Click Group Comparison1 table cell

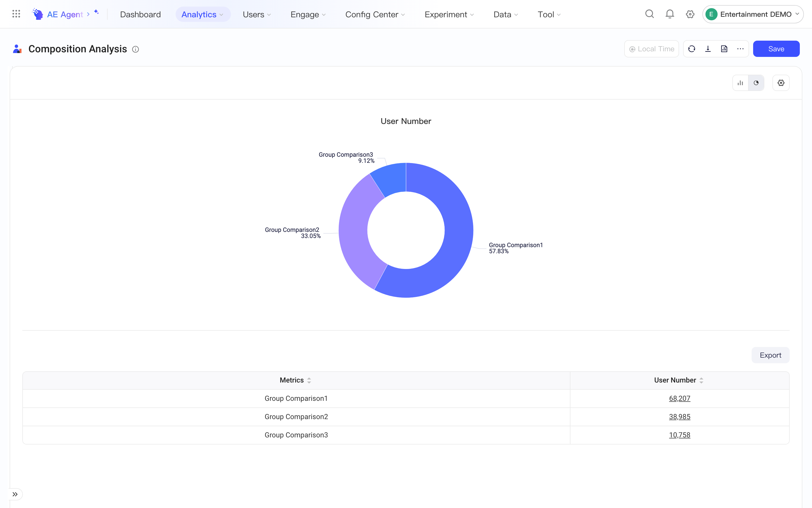pos(296,399)
